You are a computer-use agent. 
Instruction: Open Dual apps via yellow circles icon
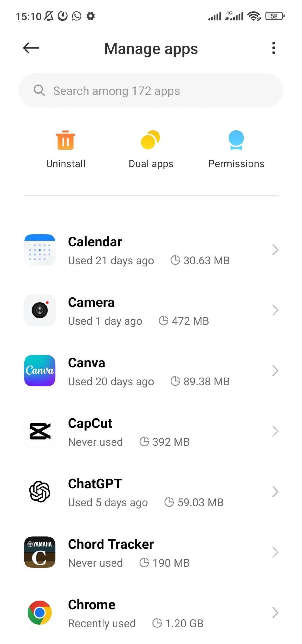pyautogui.click(x=151, y=140)
